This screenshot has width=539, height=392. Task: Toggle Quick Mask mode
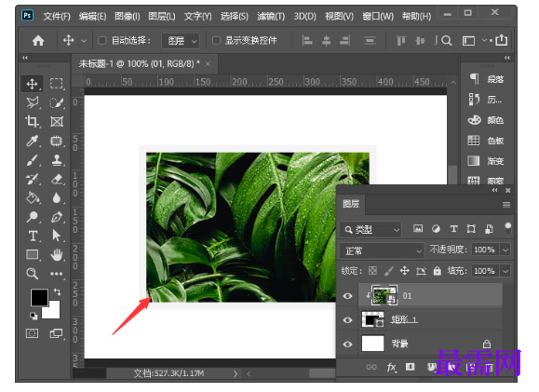[33, 333]
